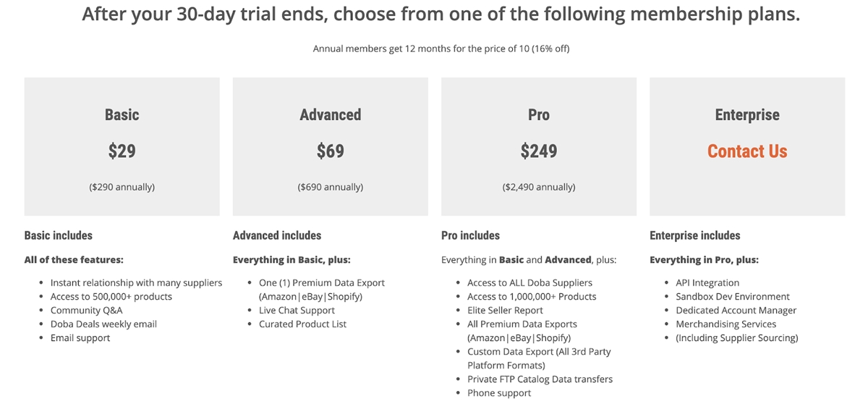Click the ($2,490 annually) text

pos(539,187)
